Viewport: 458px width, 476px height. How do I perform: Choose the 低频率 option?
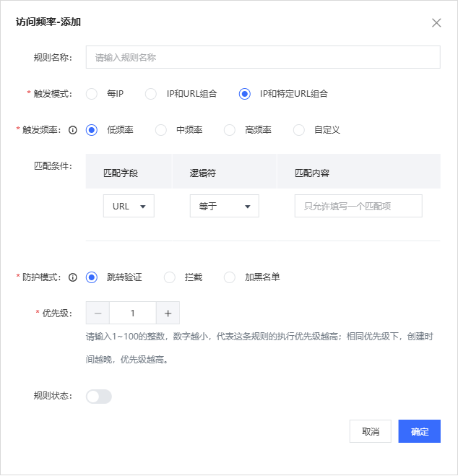tap(92, 130)
